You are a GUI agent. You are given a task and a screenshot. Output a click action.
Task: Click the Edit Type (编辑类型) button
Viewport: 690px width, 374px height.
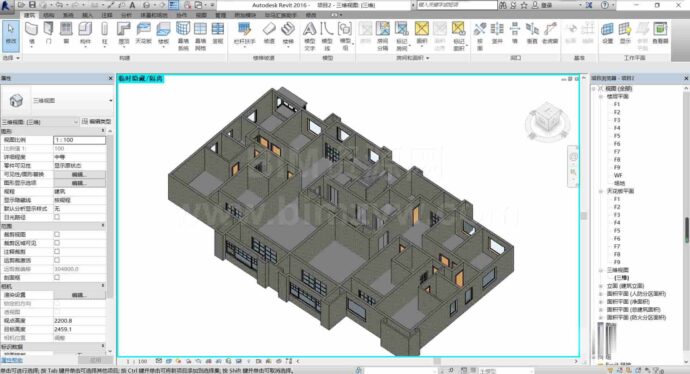[97, 121]
